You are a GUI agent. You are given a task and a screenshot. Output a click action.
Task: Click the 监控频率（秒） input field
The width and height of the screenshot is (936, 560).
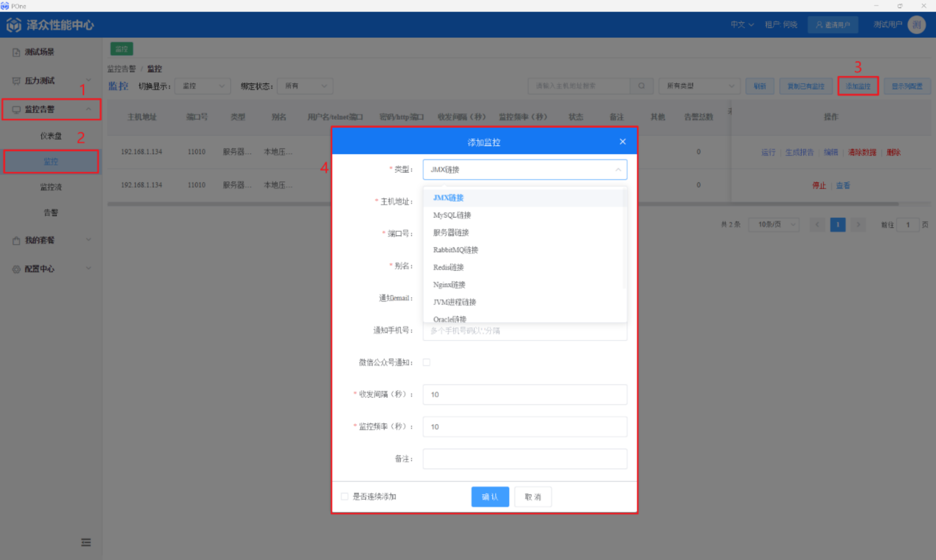(x=524, y=427)
